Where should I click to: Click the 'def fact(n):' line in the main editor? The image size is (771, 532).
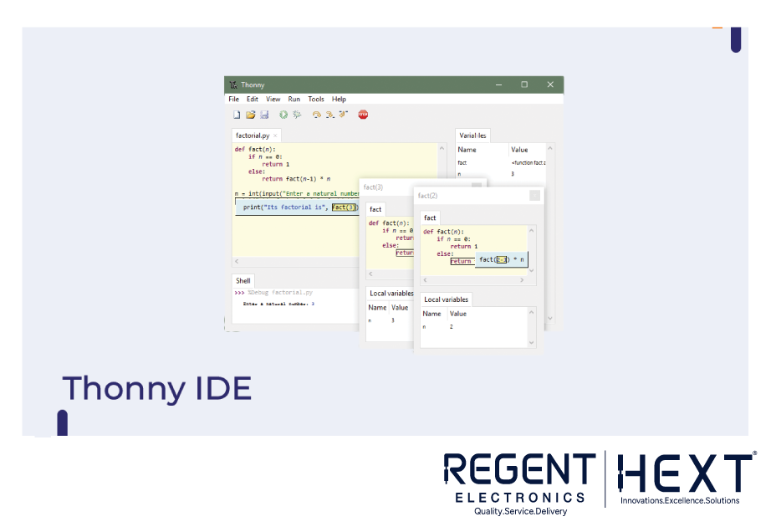(x=255, y=150)
